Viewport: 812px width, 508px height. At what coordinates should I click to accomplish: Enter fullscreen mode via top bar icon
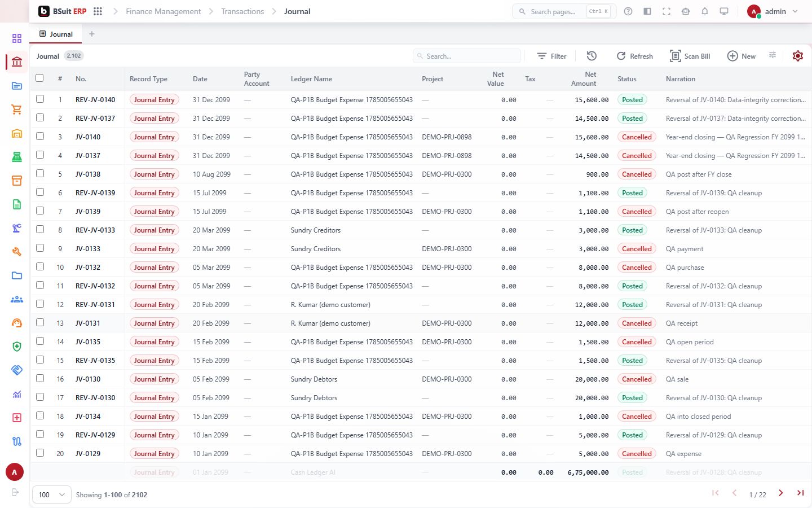pyautogui.click(x=667, y=11)
